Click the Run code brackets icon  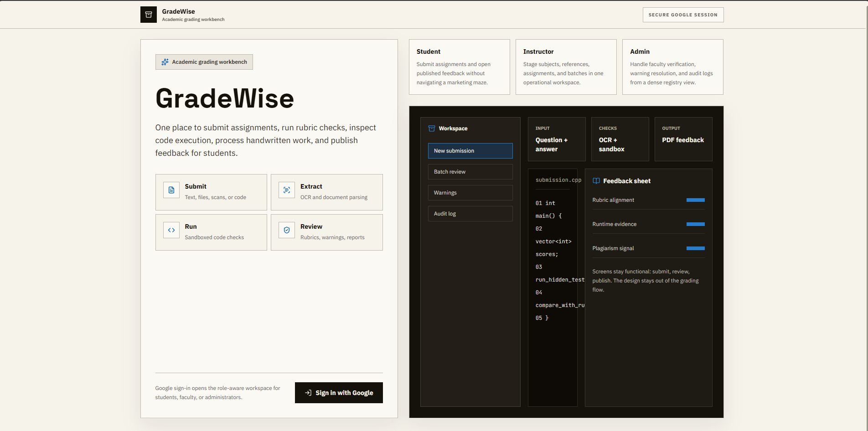pos(171,230)
